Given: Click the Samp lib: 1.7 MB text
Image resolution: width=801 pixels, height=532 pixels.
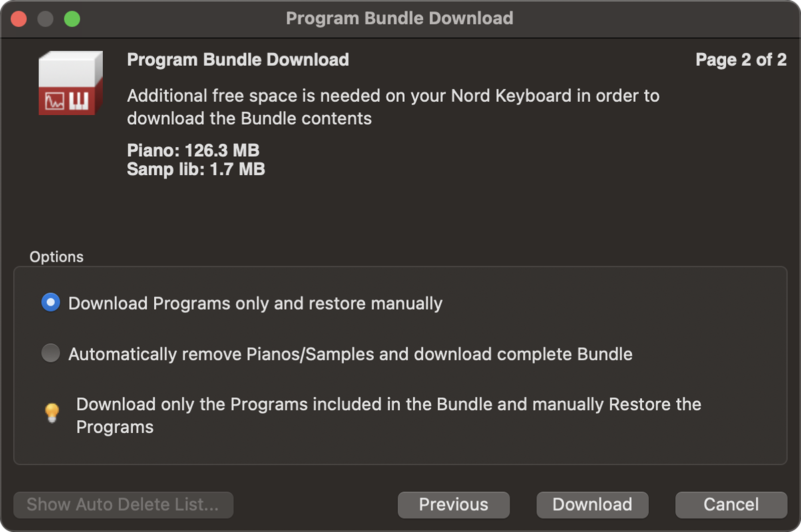Looking at the screenshot, I should tap(196, 169).
